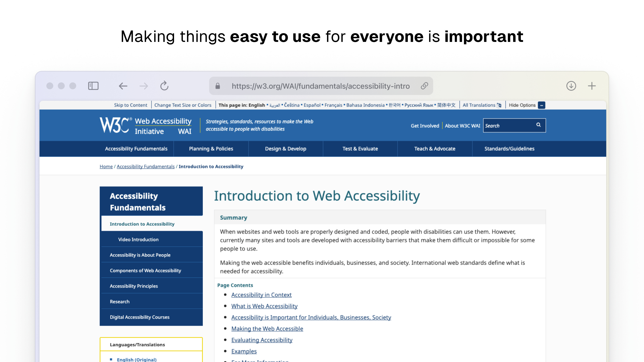Copy link using the chain icon
Screen dimensions: 644x362
click(x=424, y=86)
